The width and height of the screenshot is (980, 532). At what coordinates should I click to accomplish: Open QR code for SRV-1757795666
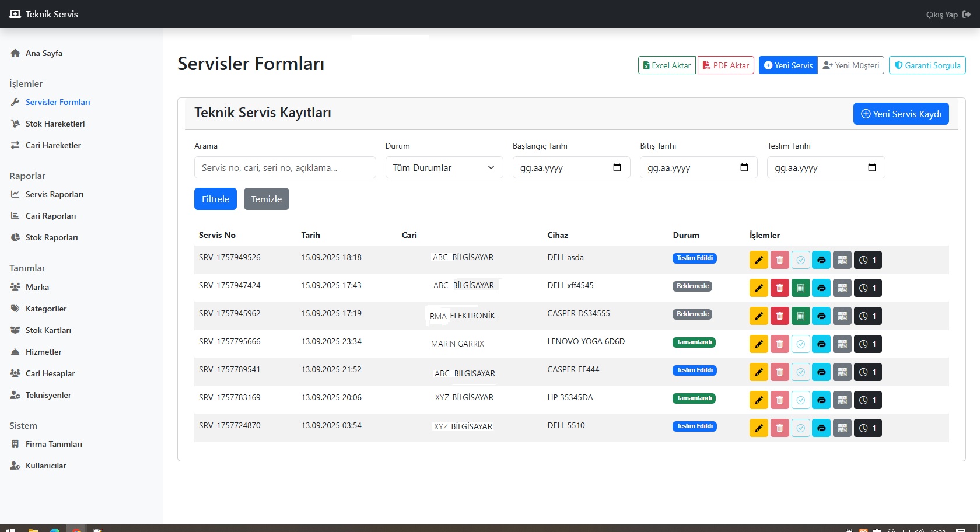tap(842, 344)
